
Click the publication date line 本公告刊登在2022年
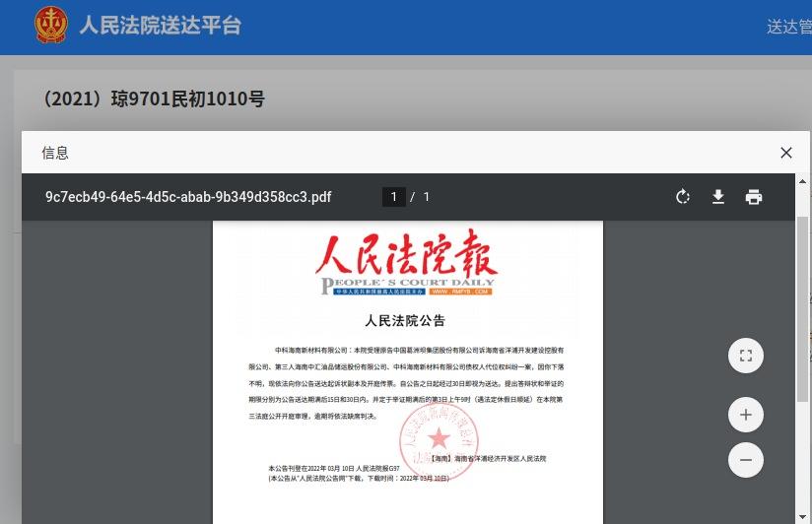[334, 468]
